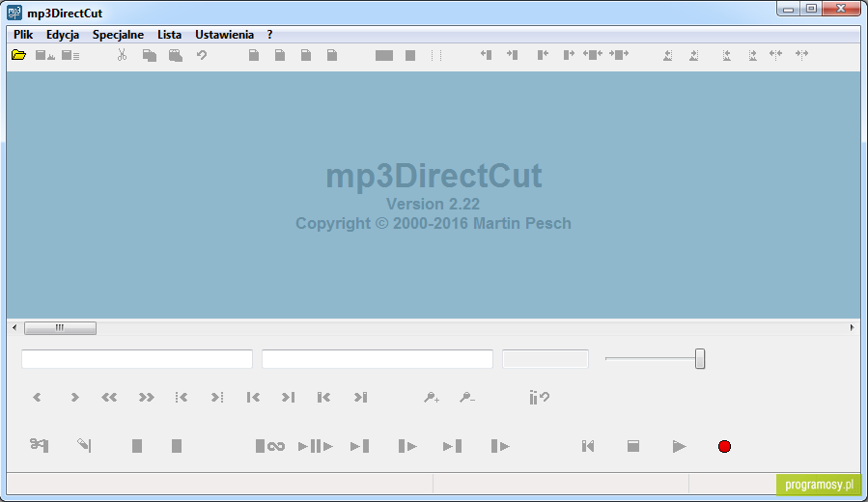Click the scissors Cut icon in top toolbar
Viewport: 868px width, 502px height.
pyautogui.click(x=122, y=55)
